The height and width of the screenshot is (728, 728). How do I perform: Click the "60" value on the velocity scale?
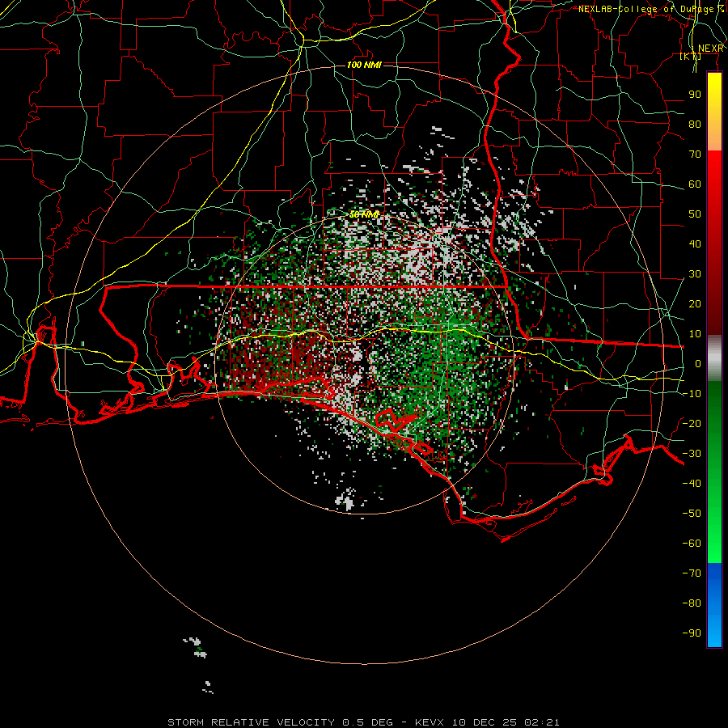(695, 184)
